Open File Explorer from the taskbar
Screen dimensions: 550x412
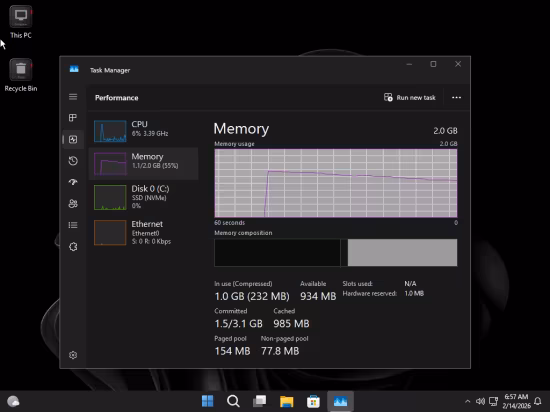point(286,401)
